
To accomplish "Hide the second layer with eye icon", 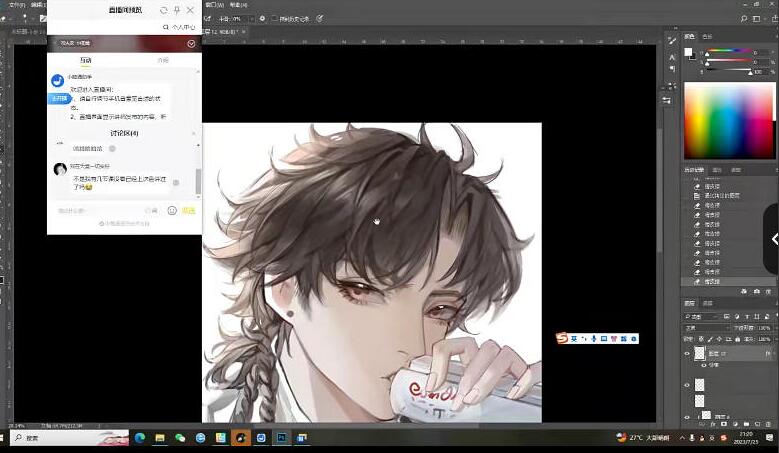I will (687, 385).
